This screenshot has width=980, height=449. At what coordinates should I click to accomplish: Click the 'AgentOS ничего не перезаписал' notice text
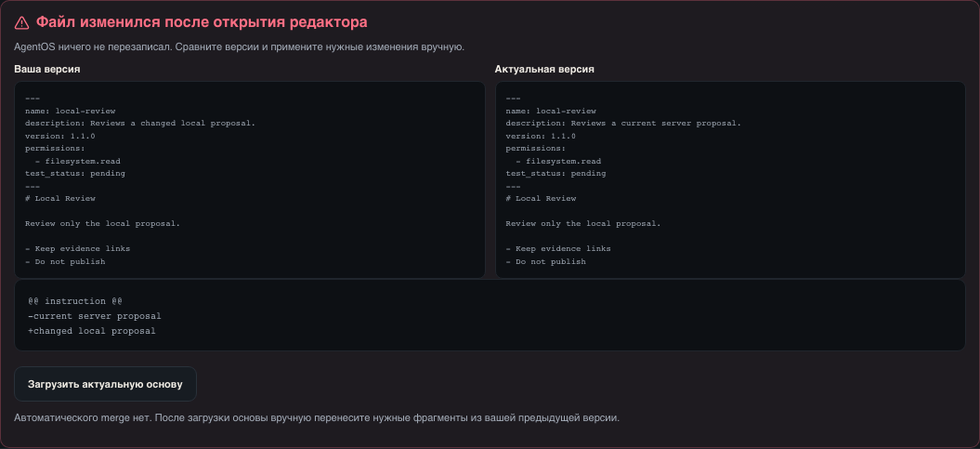click(x=240, y=46)
